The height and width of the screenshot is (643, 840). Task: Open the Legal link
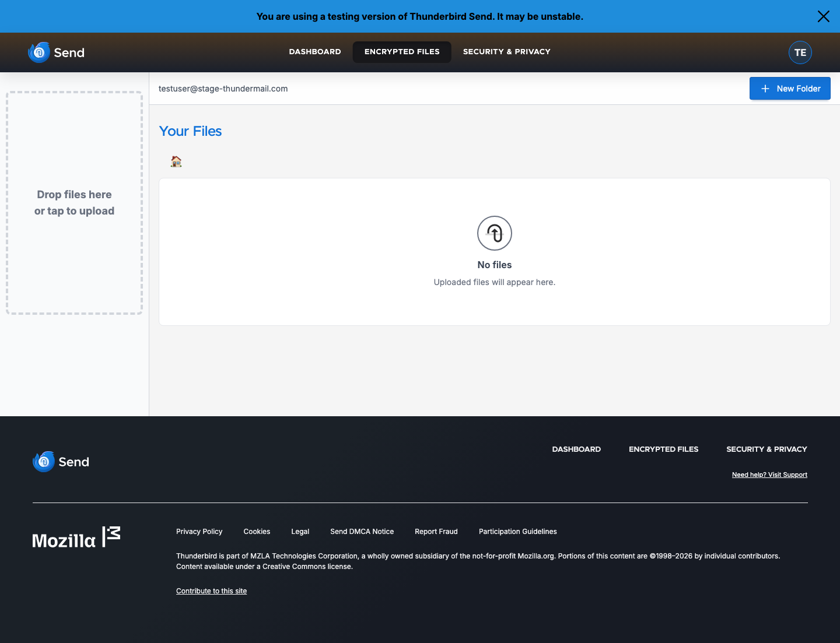[x=300, y=532]
